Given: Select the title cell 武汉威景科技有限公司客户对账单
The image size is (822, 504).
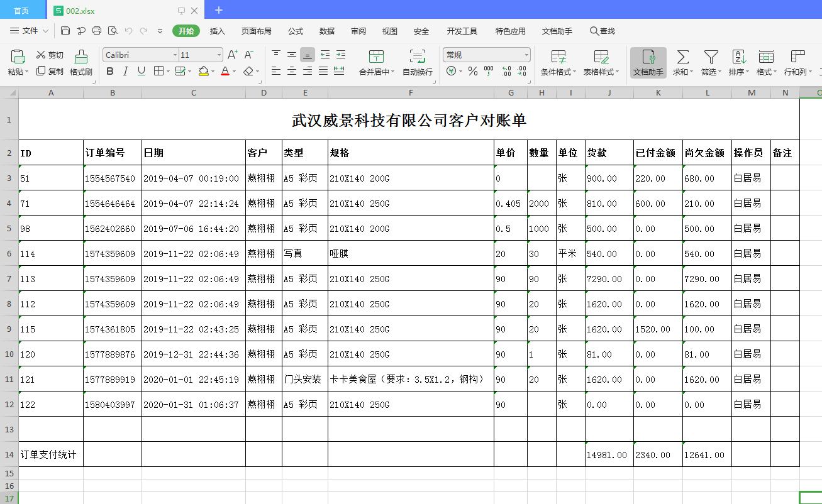Looking at the screenshot, I should (x=409, y=119).
